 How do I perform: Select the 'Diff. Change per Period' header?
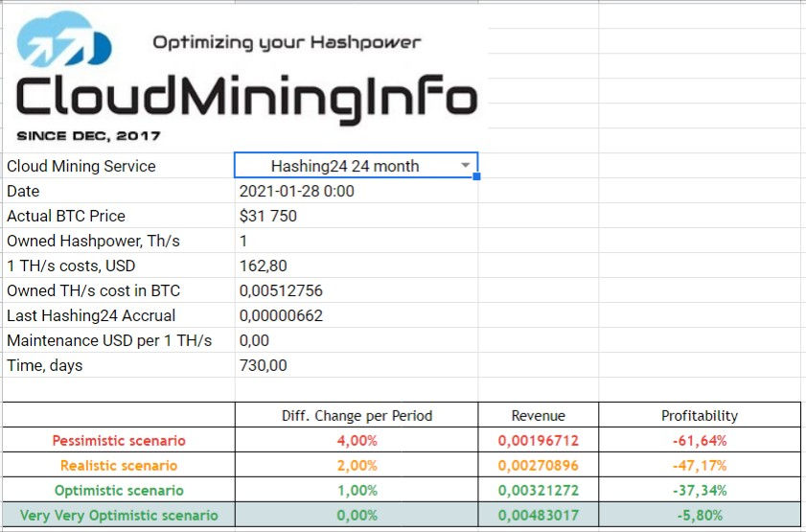point(357,415)
